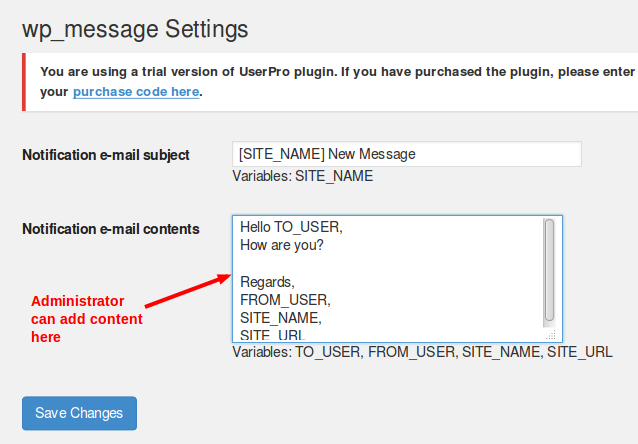This screenshot has height=444, width=638.
Task: Focus the Notification e-mail subject field
Action: 406,154
